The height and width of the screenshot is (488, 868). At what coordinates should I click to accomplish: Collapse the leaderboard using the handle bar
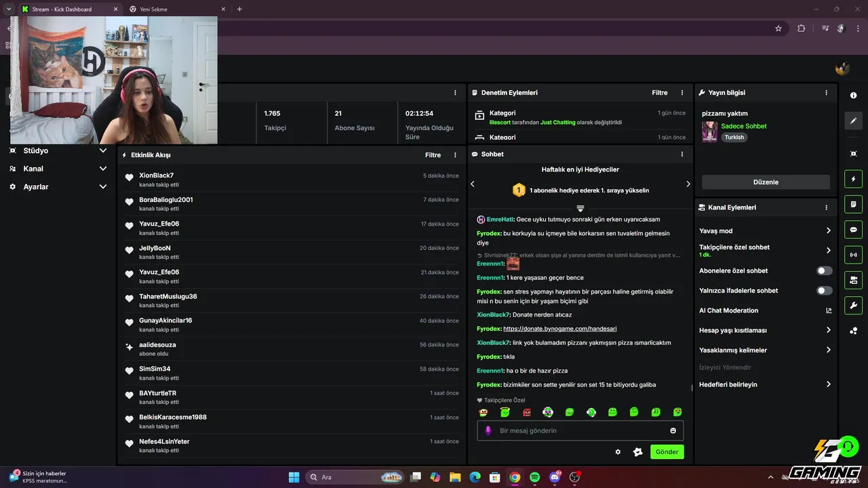580,209
